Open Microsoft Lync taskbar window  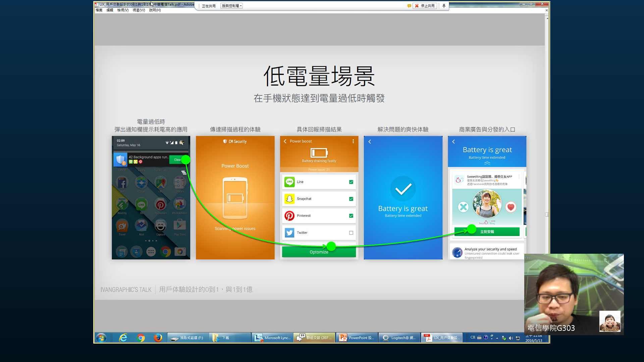click(272, 338)
